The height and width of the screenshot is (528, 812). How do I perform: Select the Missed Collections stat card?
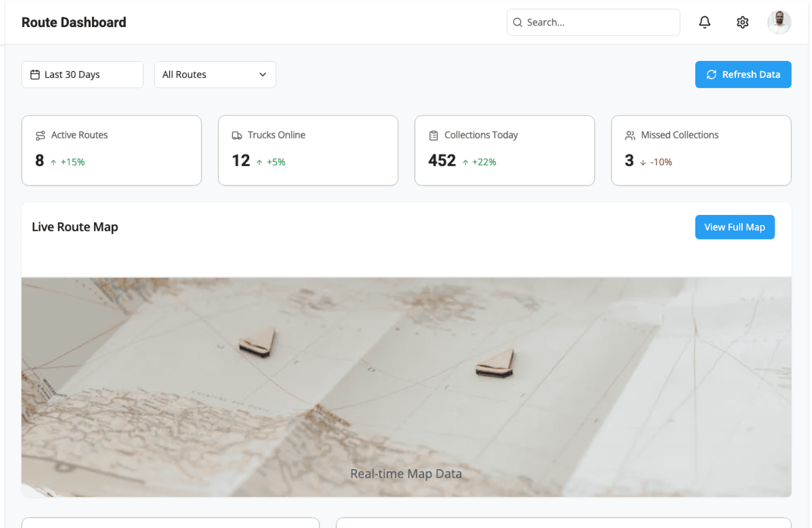coord(701,151)
